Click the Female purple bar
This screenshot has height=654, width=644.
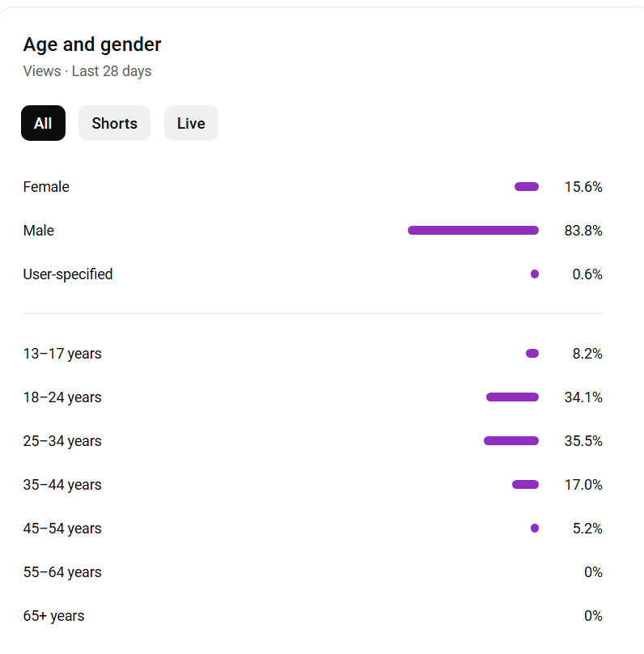click(527, 186)
